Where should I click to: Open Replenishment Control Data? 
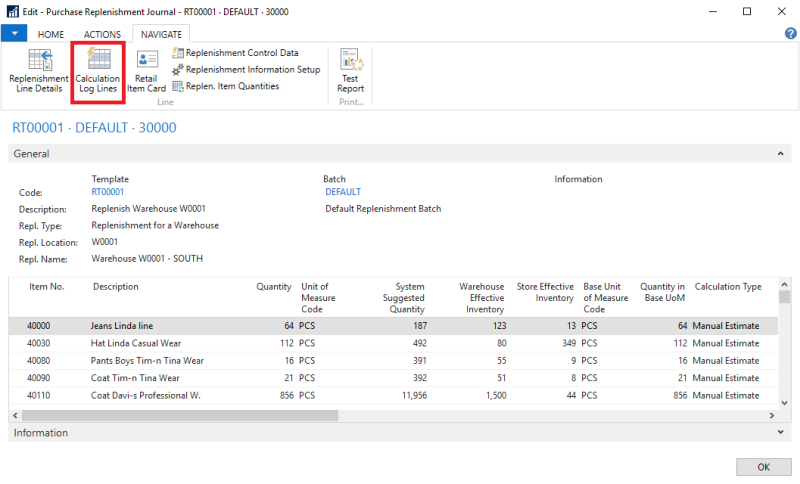tap(235, 53)
